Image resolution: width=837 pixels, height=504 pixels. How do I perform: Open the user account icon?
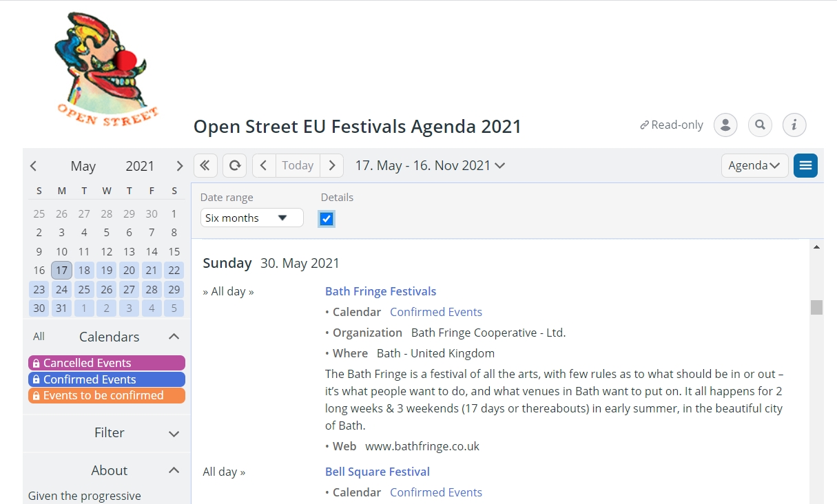725,125
